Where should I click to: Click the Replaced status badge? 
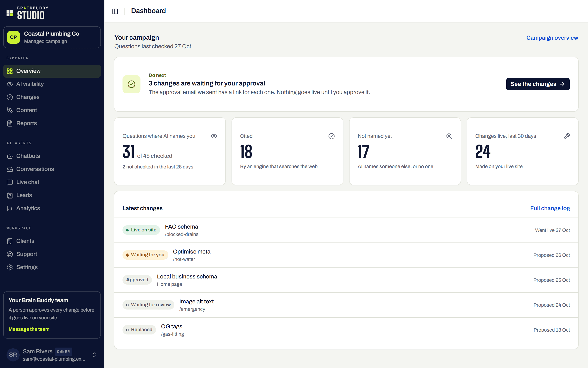point(139,330)
